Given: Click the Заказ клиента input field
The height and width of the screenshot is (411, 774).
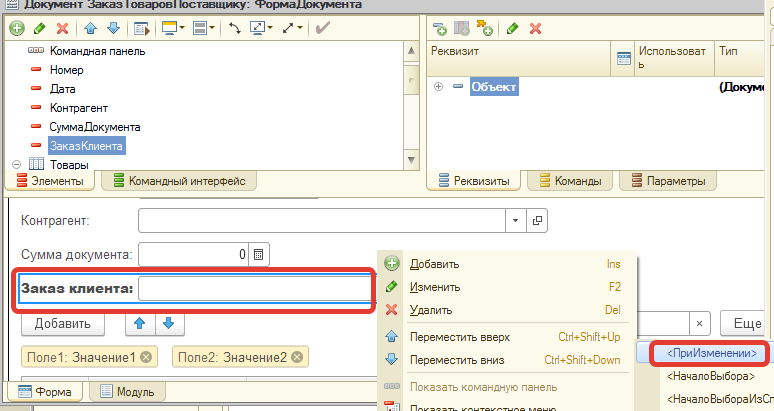Looking at the screenshot, I should point(255,289).
